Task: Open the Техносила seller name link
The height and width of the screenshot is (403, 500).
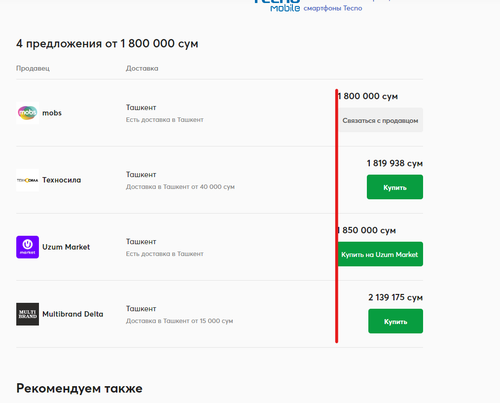Action: (x=62, y=180)
